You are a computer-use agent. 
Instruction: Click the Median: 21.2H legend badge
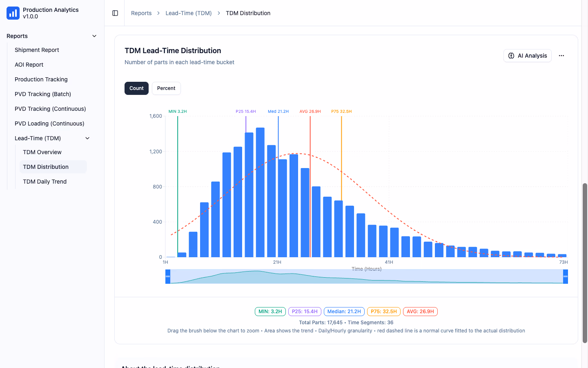[344, 312]
